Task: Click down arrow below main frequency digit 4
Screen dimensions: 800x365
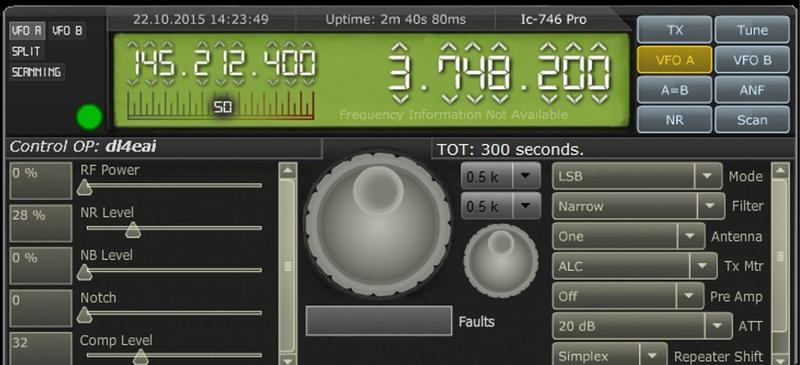Action: [x=474, y=99]
